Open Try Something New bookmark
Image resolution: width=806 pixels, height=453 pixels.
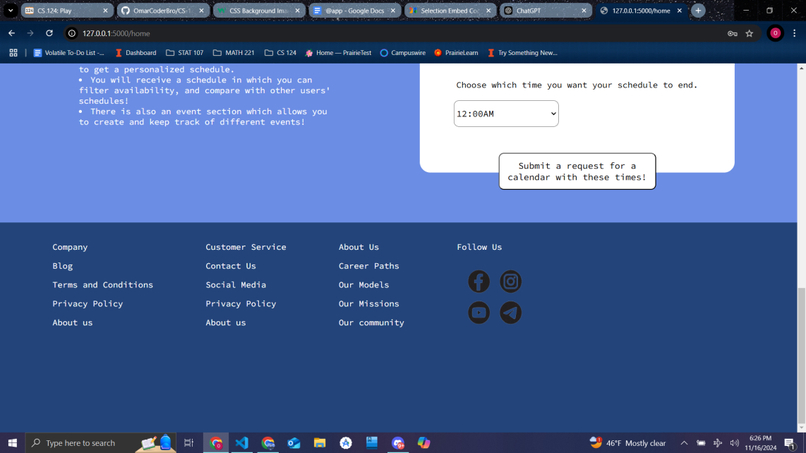point(522,52)
